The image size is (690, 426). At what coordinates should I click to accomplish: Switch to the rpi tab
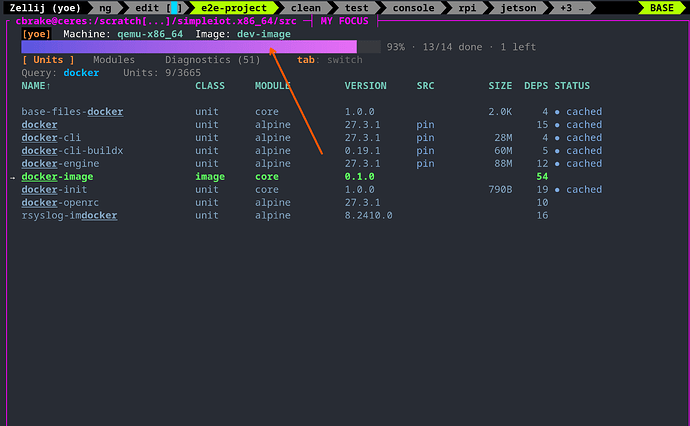click(467, 8)
